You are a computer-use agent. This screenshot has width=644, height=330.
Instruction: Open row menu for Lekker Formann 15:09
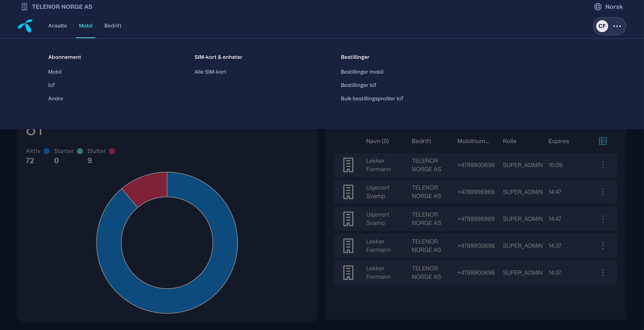603,165
